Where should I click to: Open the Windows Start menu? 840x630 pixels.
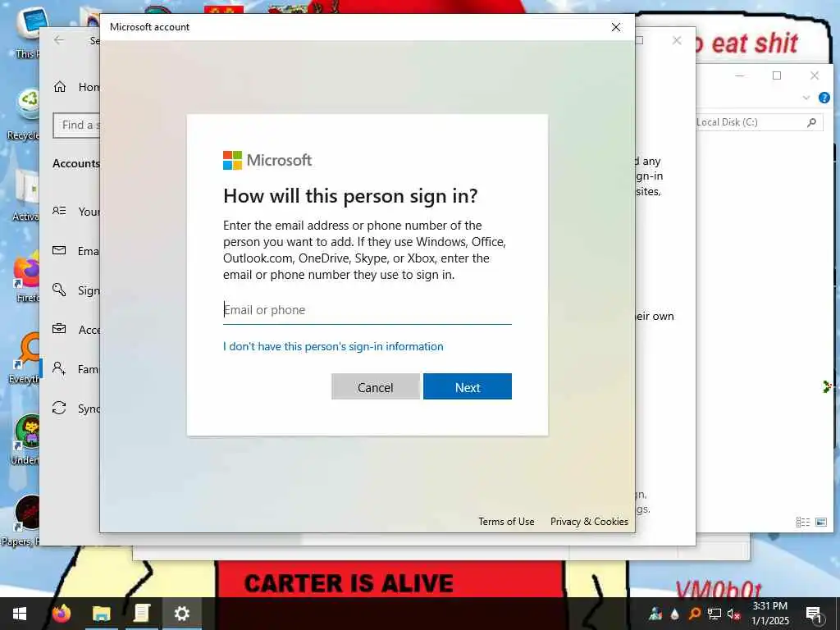click(x=20, y=614)
